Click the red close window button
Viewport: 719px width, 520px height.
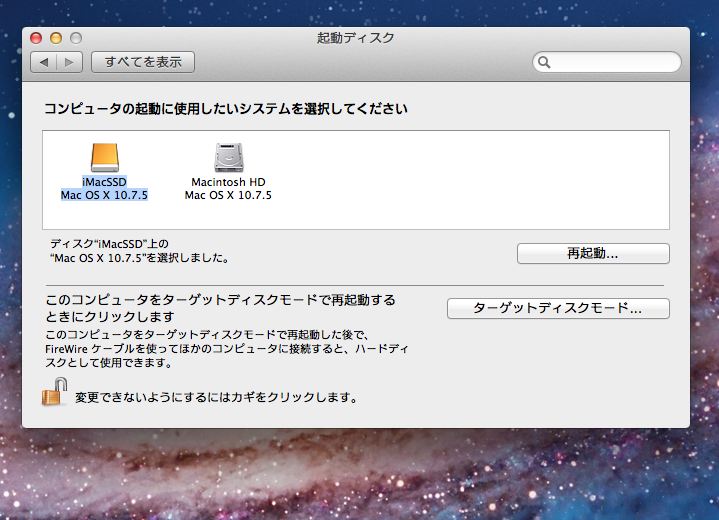(36, 38)
